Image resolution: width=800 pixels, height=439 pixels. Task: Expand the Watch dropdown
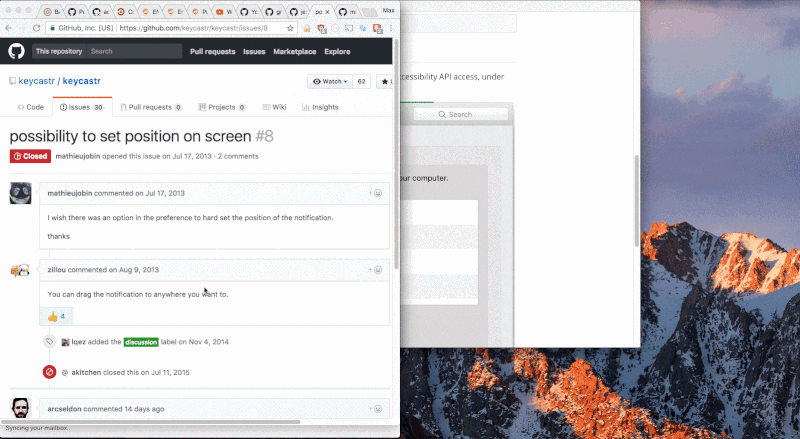330,82
